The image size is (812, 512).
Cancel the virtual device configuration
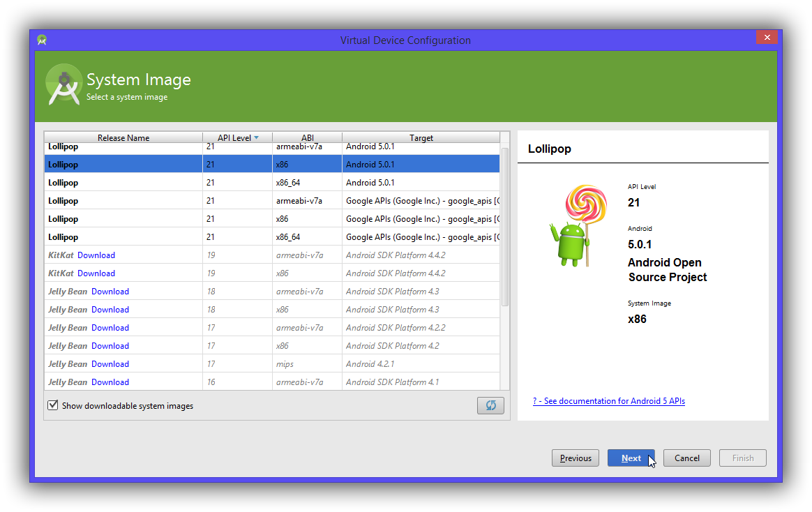point(686,458)
